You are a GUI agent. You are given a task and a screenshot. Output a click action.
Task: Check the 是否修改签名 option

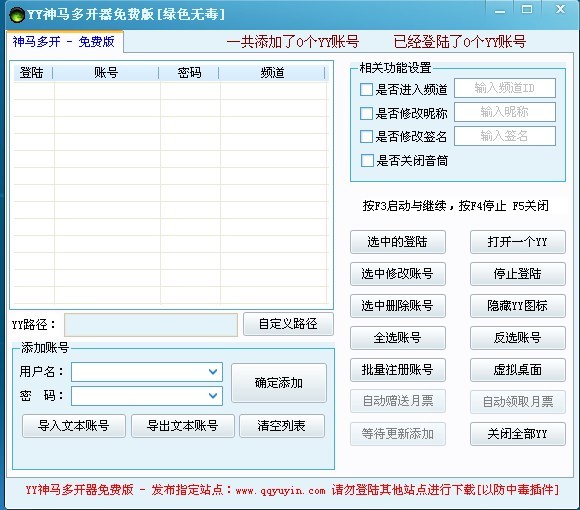(x=366, y=136)
